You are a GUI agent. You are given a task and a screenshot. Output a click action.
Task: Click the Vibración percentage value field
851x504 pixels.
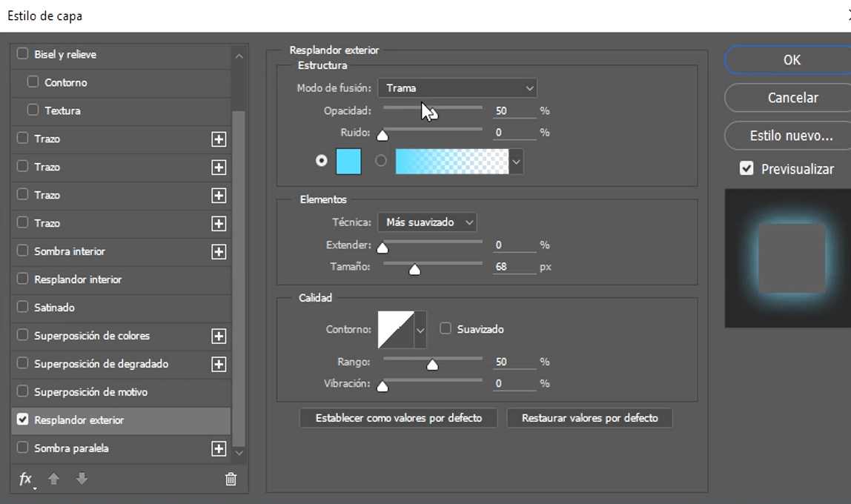pyautogui.click(x=514, y=384)
